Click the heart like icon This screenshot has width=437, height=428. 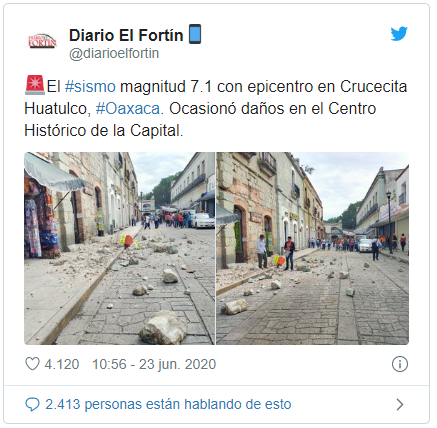pos(32,364)
